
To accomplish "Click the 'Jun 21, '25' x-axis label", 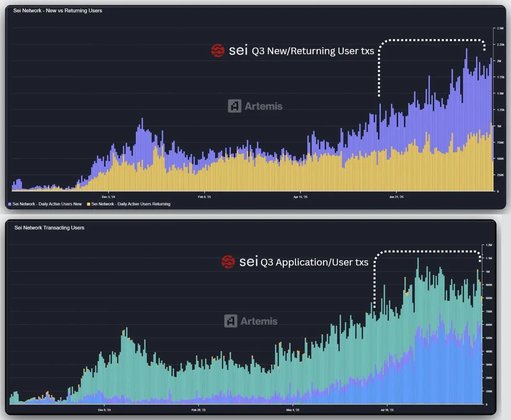I will [x=396, y=197].
